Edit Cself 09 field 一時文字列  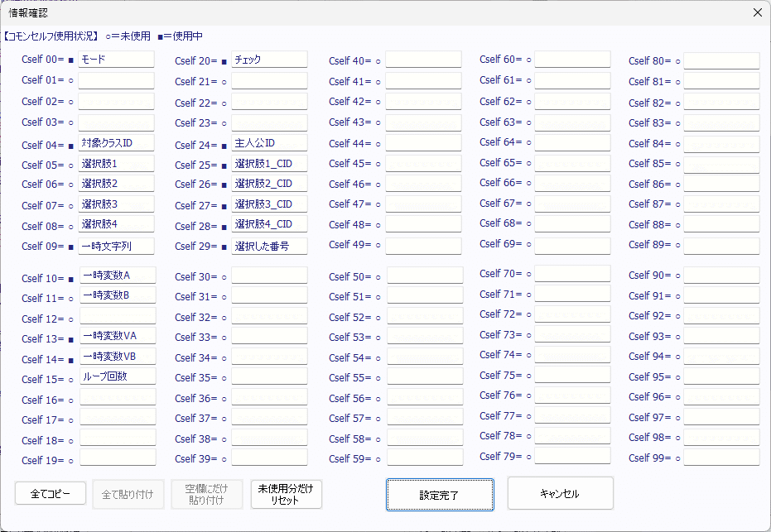[x=116, y=246]
